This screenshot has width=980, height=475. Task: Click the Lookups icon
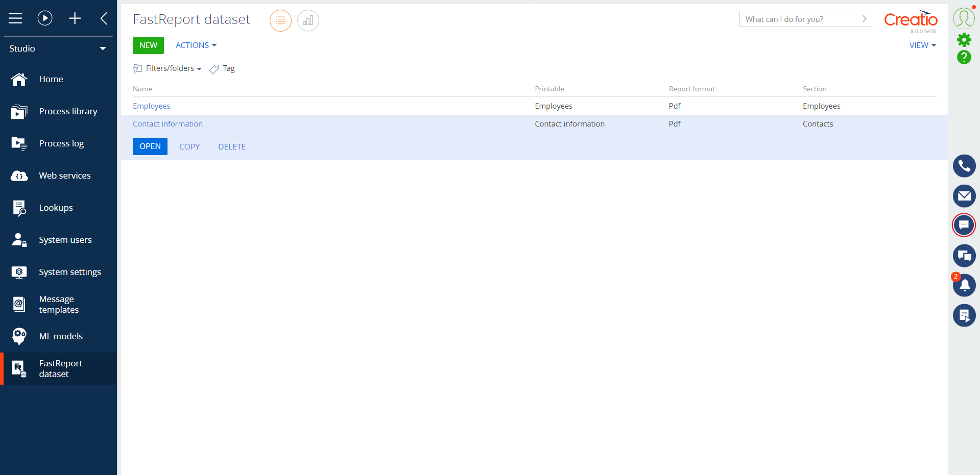[19, 208]
